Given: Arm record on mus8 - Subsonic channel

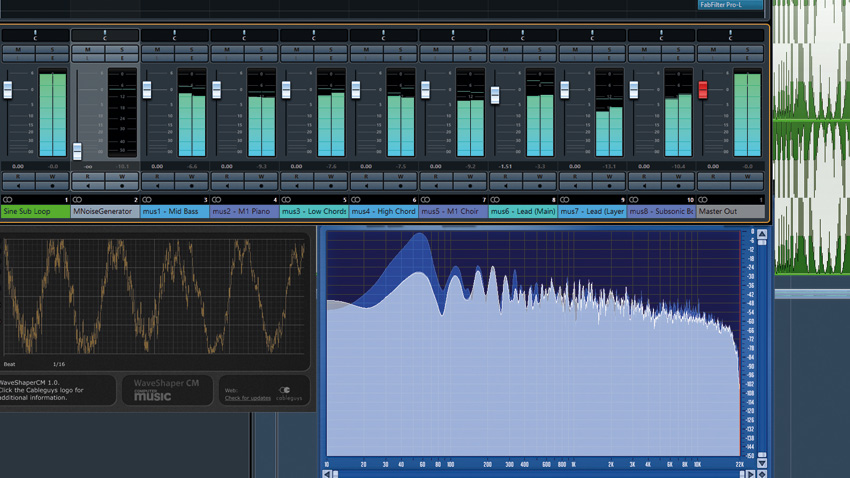Looking at the screenshot, I should tap(678, 185).
